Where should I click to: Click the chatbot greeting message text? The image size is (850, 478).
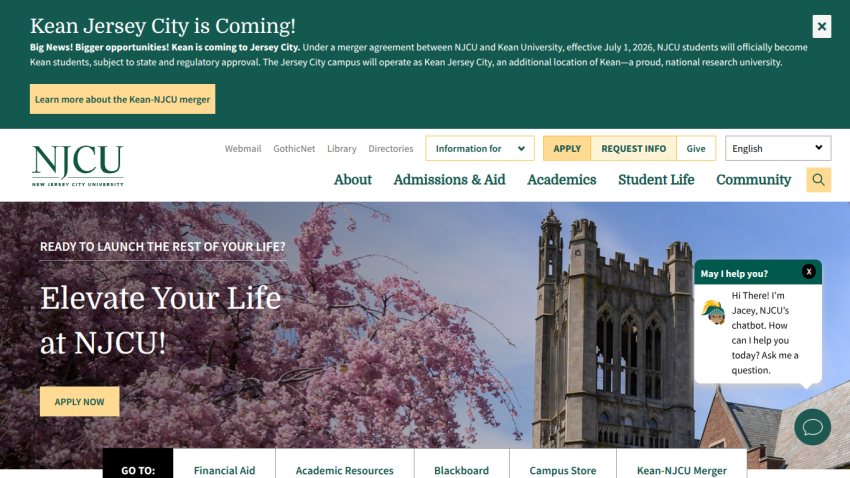pos(765,333)
